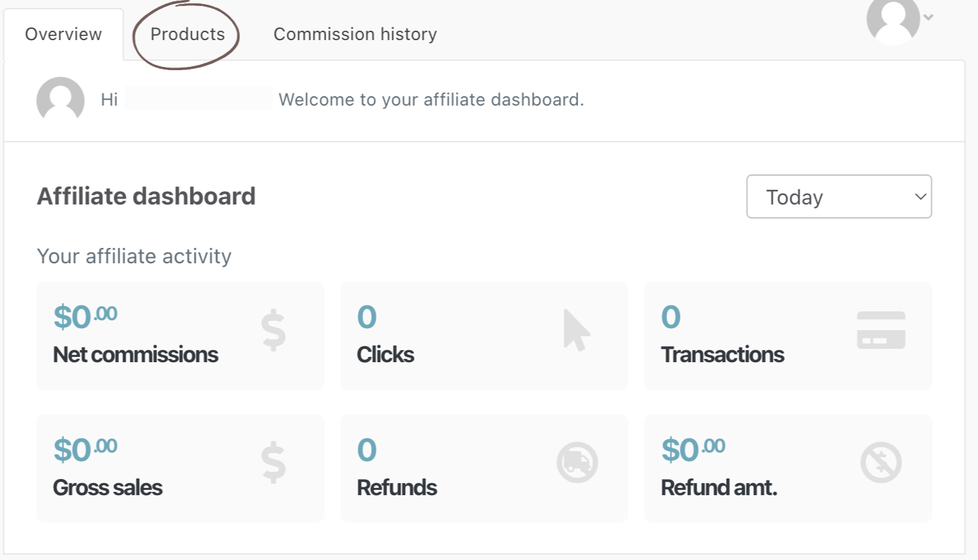Click the crossed-dollar icon in Refund amt. card
Screen dimensions: 978x560
point(881,462)
